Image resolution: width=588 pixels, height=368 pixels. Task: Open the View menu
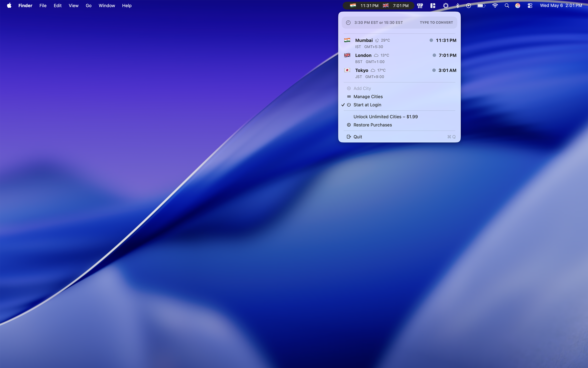[73, 6]
